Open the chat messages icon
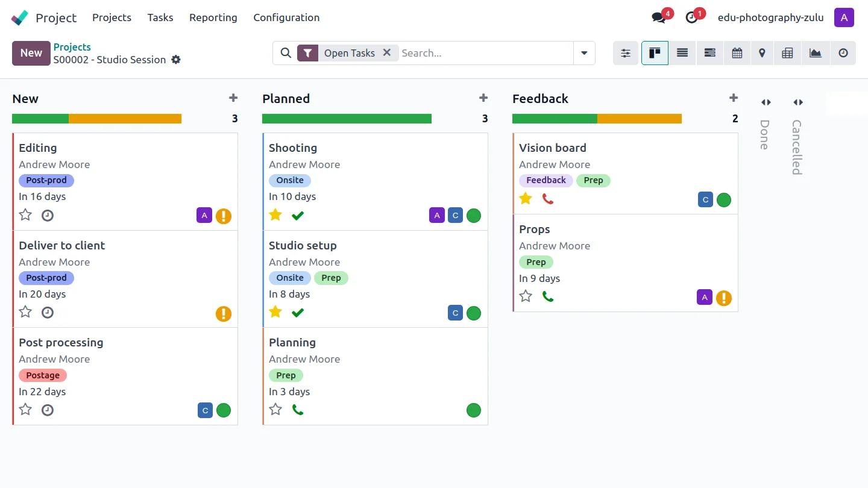The image size is (868, 488). [x=659, y=17]
